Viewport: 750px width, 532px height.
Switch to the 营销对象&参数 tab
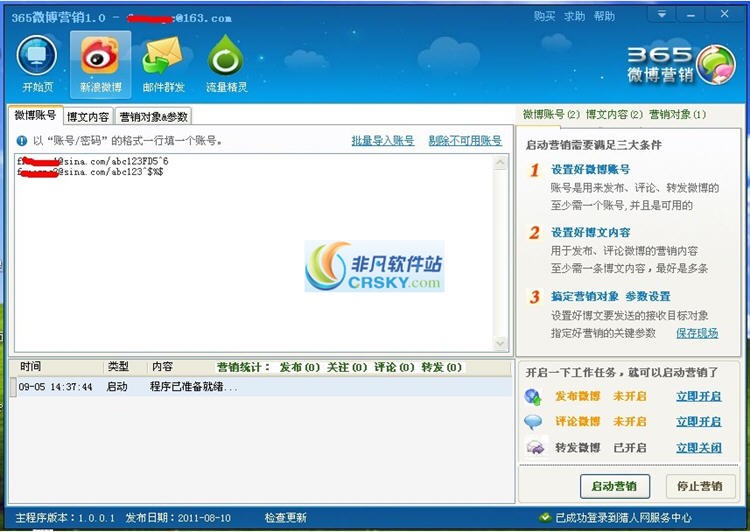click(x=153, y=116)
